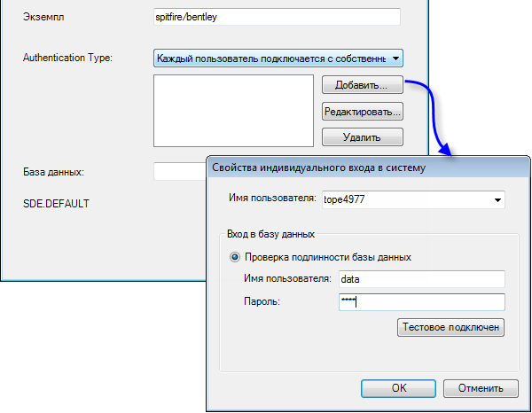Expand Authentication Type using its arrow
The image size is (532, 413).
tap(395, 58)
